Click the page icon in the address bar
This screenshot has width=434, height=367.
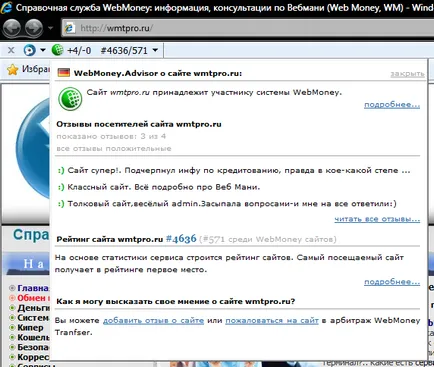point(69,28)
